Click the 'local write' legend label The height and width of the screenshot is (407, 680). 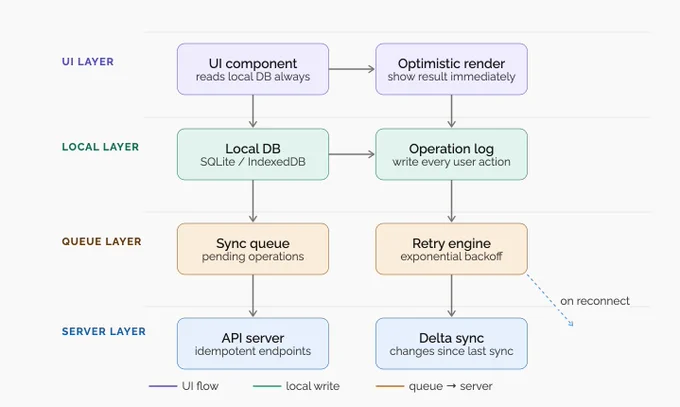pyautogui.click(x=313, y=386)
